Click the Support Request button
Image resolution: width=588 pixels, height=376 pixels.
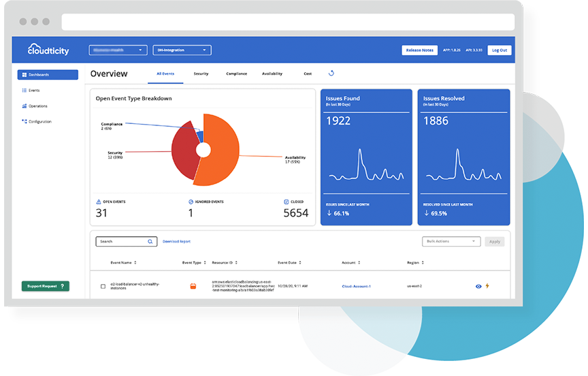(x=46, y=286)
